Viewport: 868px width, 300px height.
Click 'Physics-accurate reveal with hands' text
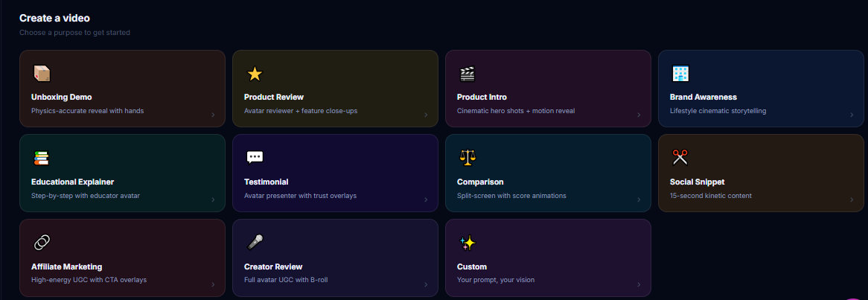click(x=87, y=111)
